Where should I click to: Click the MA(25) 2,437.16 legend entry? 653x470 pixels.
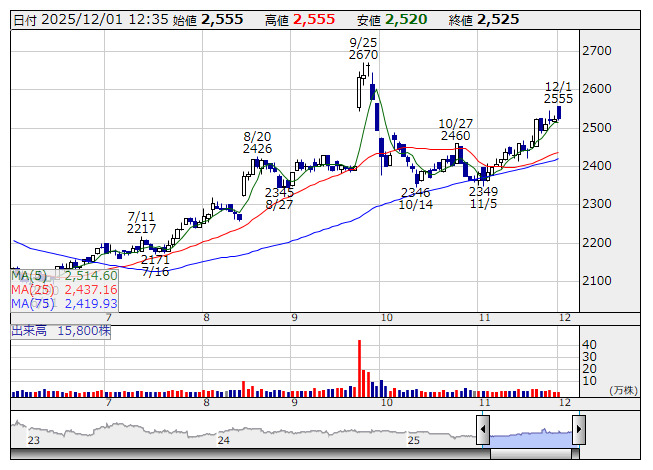click(64, 290)
